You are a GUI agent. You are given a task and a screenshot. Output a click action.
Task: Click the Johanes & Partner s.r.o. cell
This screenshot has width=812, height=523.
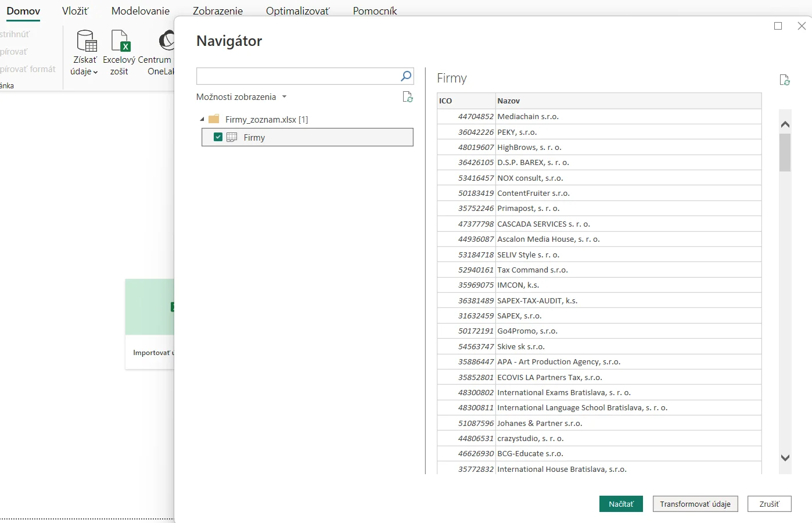pyautogui.click(x=628, y=423)
